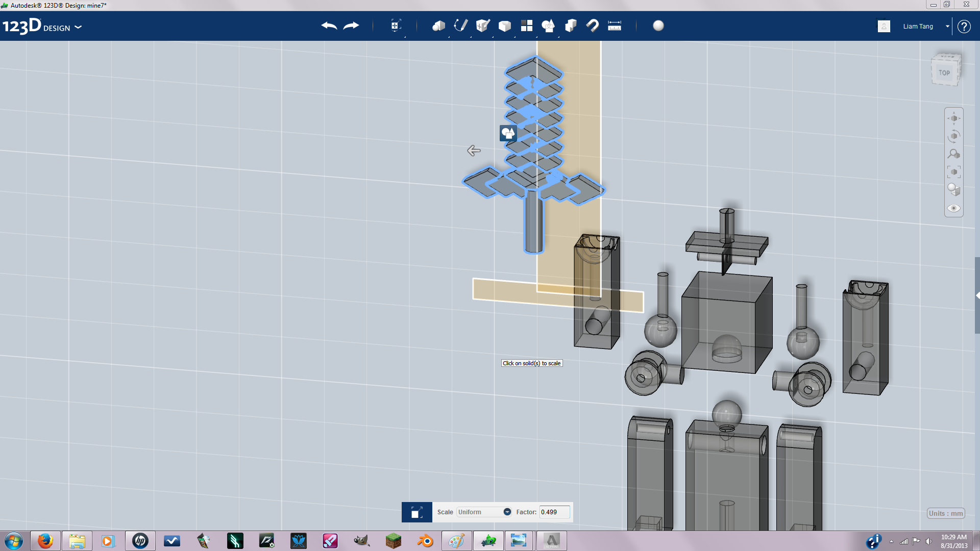Open the HP taskbar application
Viewport: 980px width, 551px height.
click(140, 541)
